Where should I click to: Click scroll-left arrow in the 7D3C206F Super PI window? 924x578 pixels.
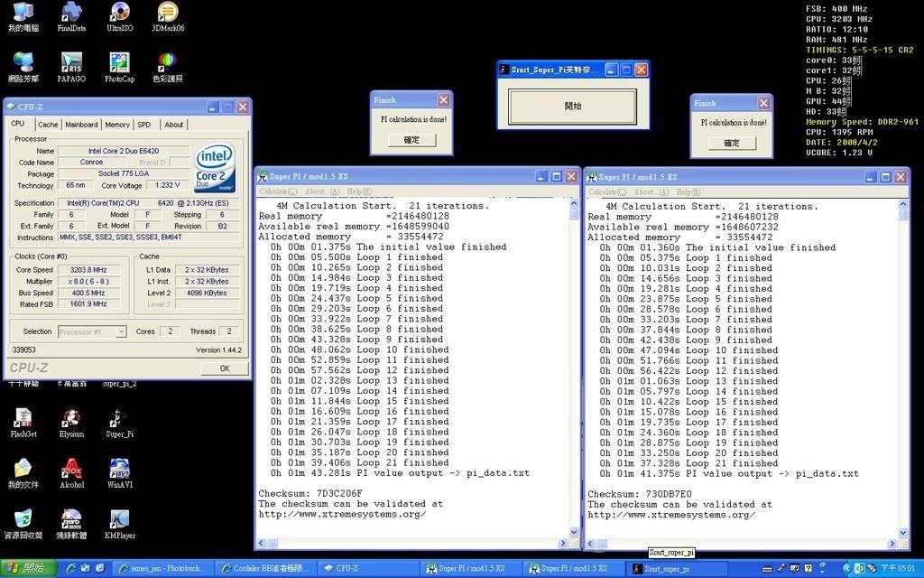pyautogui.click(x=261, y=543)
